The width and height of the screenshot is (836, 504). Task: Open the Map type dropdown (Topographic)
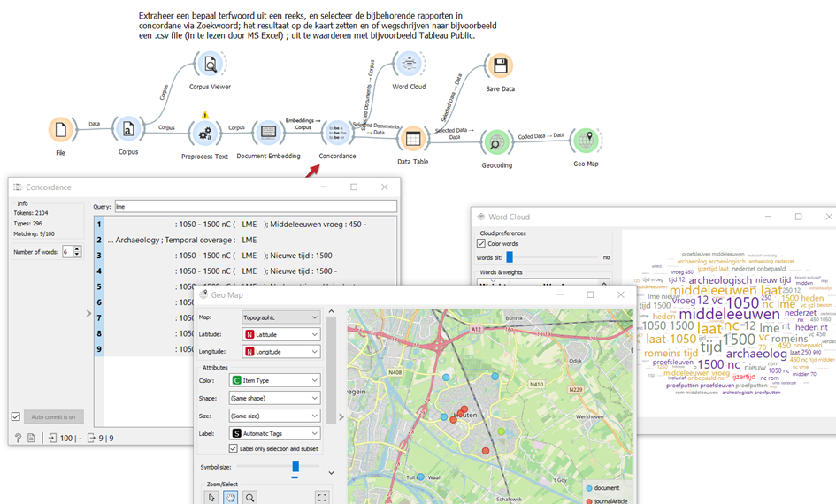point(280,317)
